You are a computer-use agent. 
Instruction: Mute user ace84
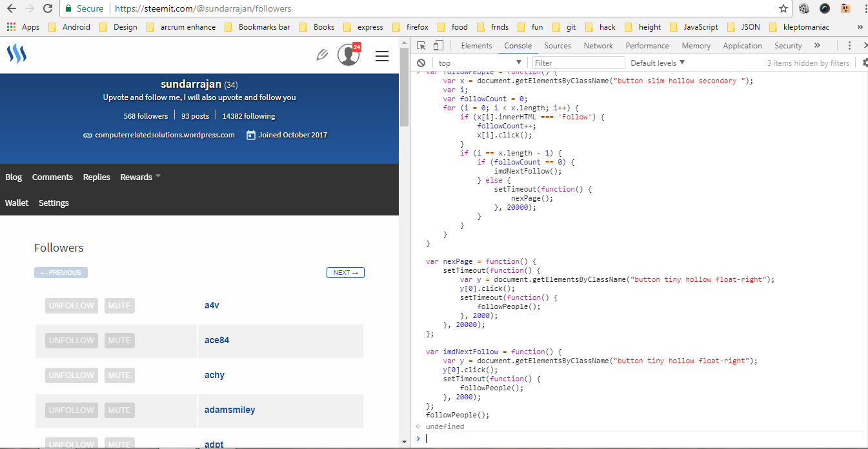[x=119, y=341]
